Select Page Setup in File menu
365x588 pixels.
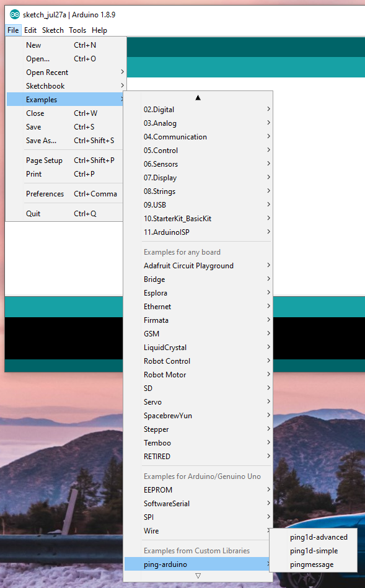66,160
